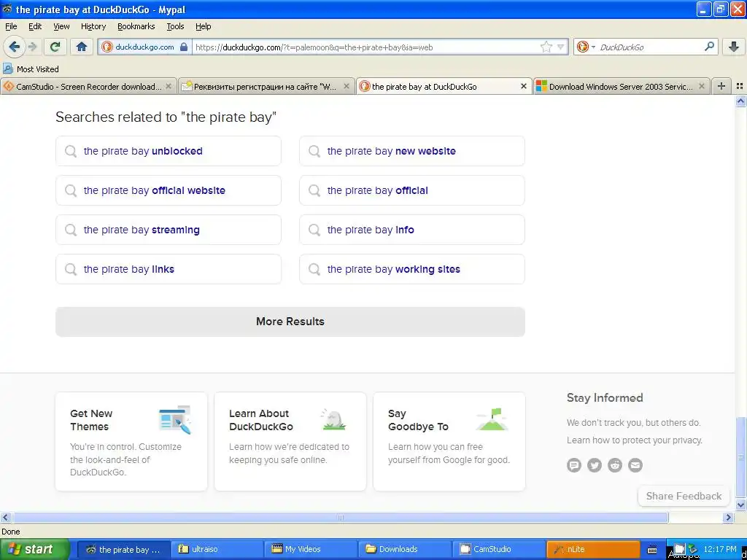Click the newsletter speech bubble icon
Image resolution: width=747 pixels, height=560 pixels.
pos(574,464)
